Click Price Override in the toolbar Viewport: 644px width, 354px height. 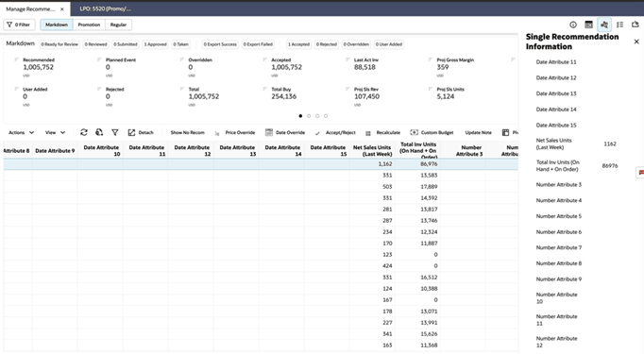235,132
